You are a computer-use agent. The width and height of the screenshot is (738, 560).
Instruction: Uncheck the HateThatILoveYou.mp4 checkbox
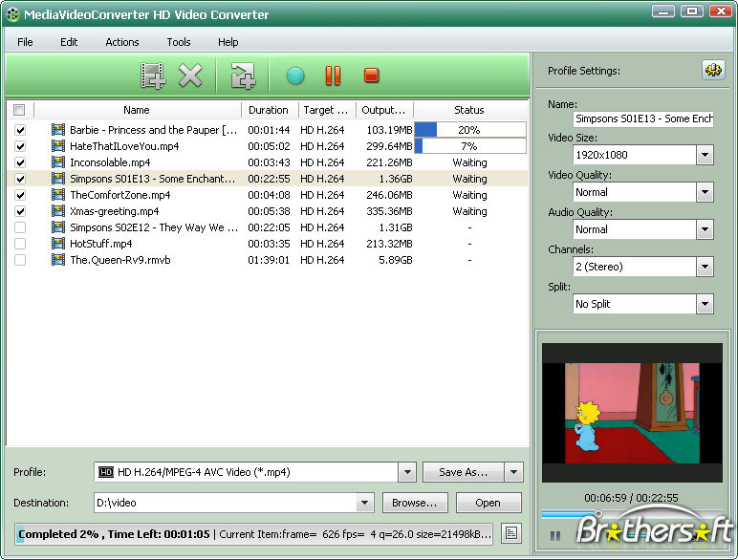(x=20, y=146)
